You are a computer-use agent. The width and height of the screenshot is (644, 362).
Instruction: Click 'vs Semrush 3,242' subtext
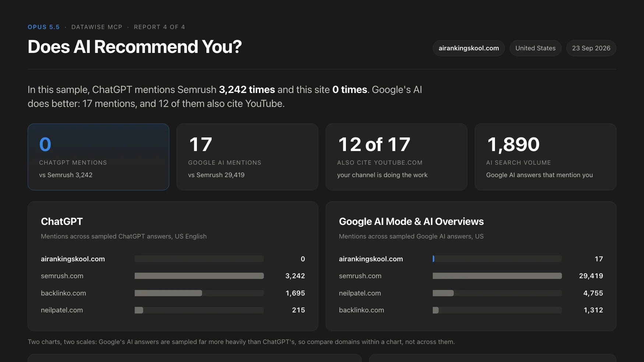(x=66, y=175)
